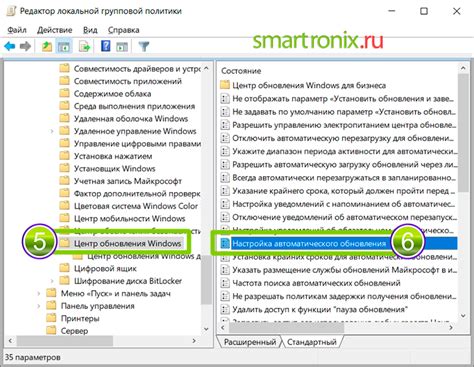The width and height of the screenshot is (474, 367).
Task: Click policy list horizontal scroll right arrow
Action: tap(451, 327)
